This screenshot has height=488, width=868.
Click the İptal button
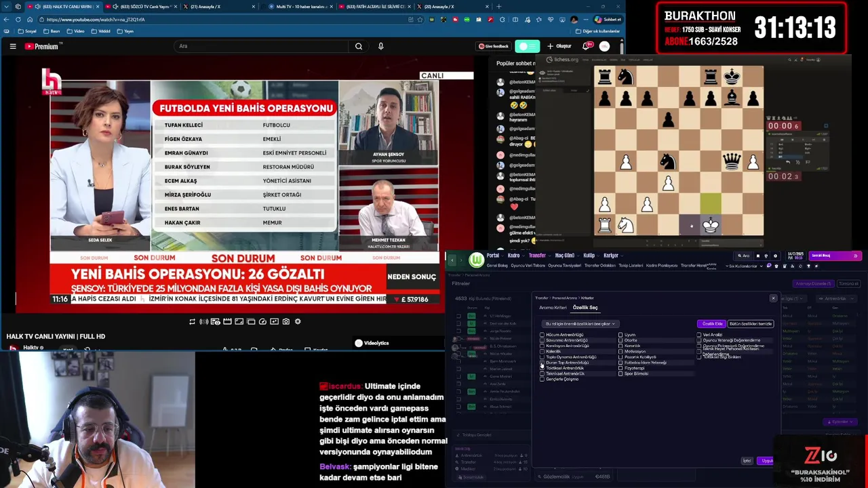[747, 461]
